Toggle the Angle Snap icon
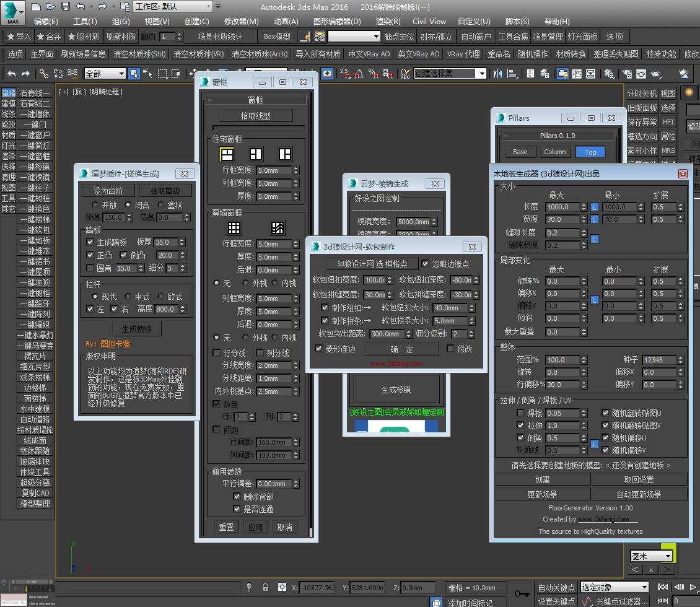The image size is (700, 607). [x=359, y=74]
